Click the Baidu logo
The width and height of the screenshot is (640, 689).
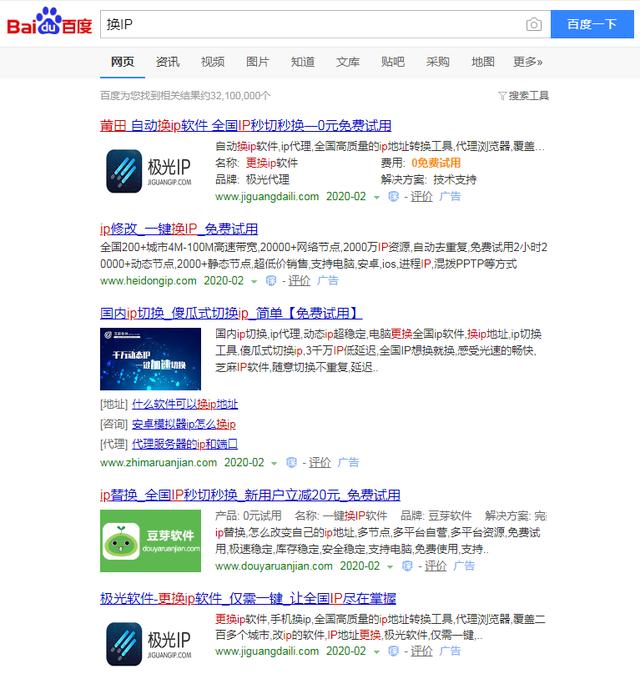(x=49, y=22)
